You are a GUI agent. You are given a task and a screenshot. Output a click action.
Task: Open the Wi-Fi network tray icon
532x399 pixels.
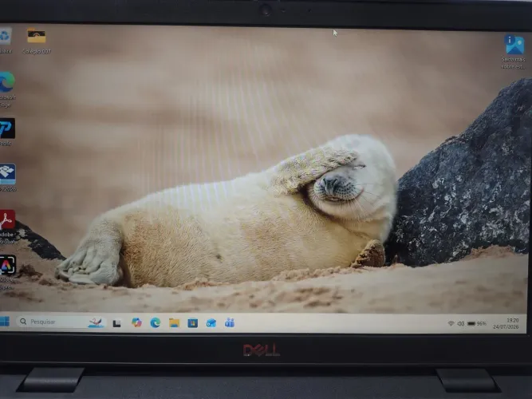(x=451, y=323)
